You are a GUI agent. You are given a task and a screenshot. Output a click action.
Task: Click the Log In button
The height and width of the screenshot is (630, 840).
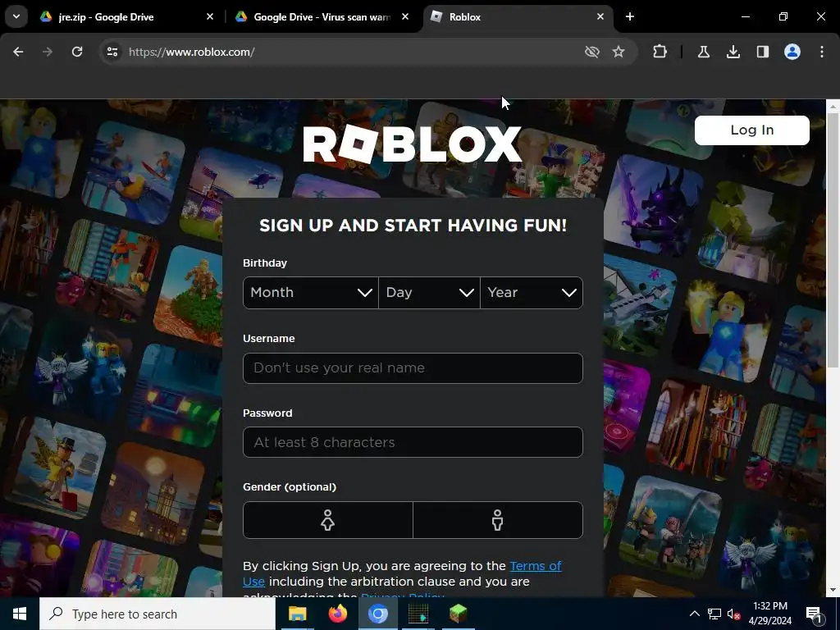point(752,130)
